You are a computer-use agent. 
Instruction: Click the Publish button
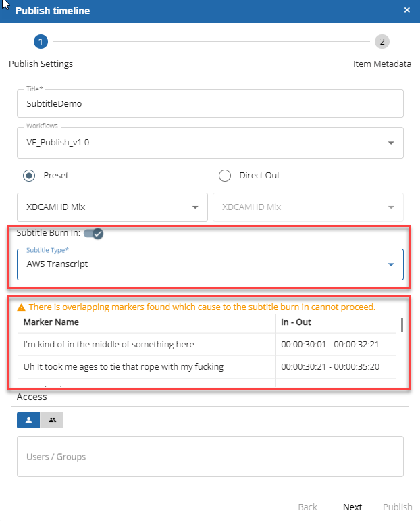click(x=397, y=507)
